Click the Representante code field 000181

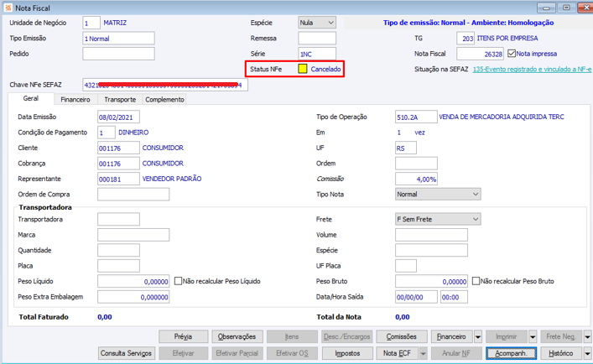point(118,179)
